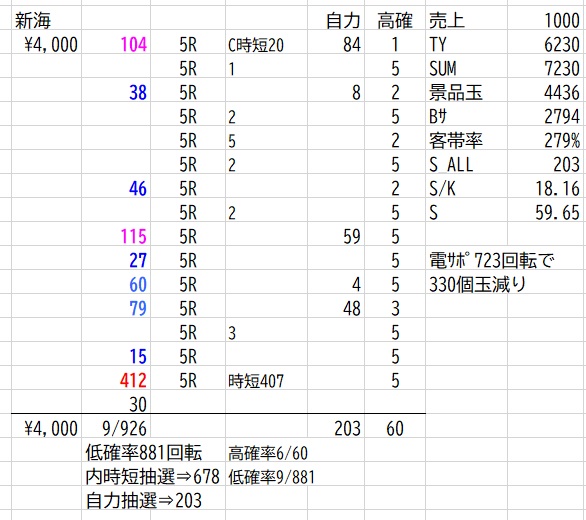
Task: Select the 高確 header cell
Action: point(395,21)
